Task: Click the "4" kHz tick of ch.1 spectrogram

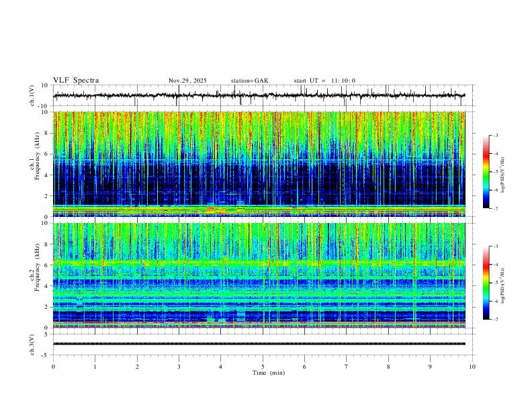Action: [47, 175]
